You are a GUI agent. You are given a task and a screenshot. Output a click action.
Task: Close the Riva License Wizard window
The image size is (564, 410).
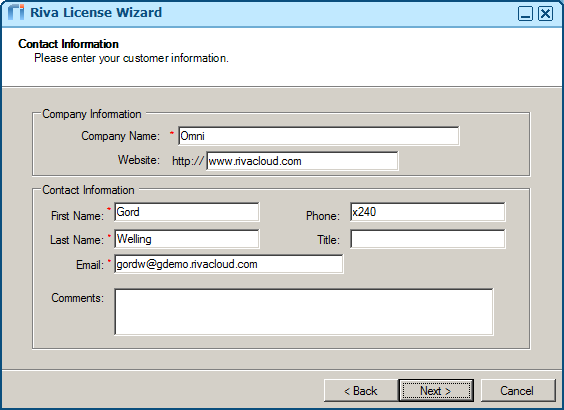tap(545, 14)
